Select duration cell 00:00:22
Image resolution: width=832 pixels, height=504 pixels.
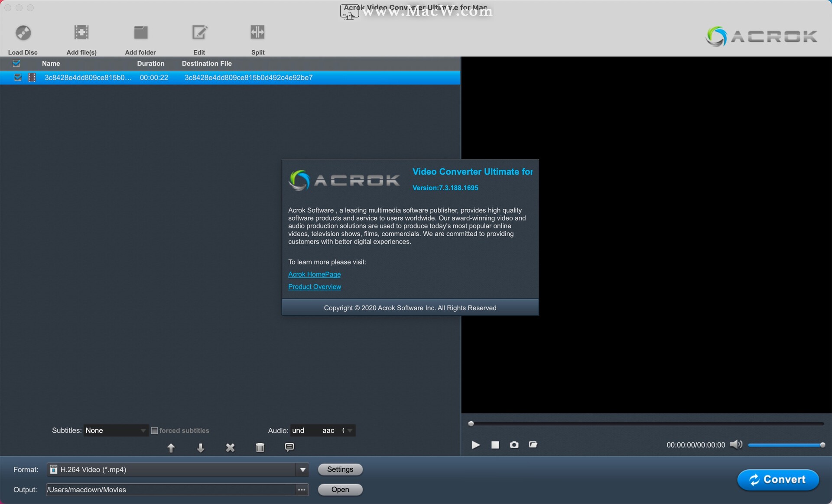(x=154, y=78)
